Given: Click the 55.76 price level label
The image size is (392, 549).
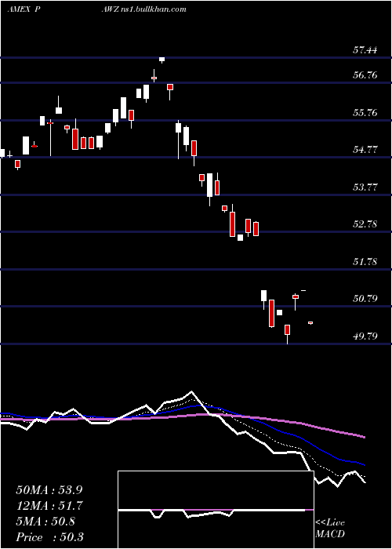Looking at the screenshot, I should [x=365, y=113].
